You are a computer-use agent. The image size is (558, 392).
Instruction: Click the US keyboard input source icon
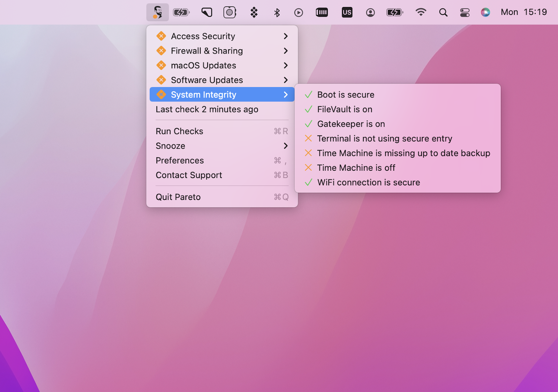[x=347, y=13]
